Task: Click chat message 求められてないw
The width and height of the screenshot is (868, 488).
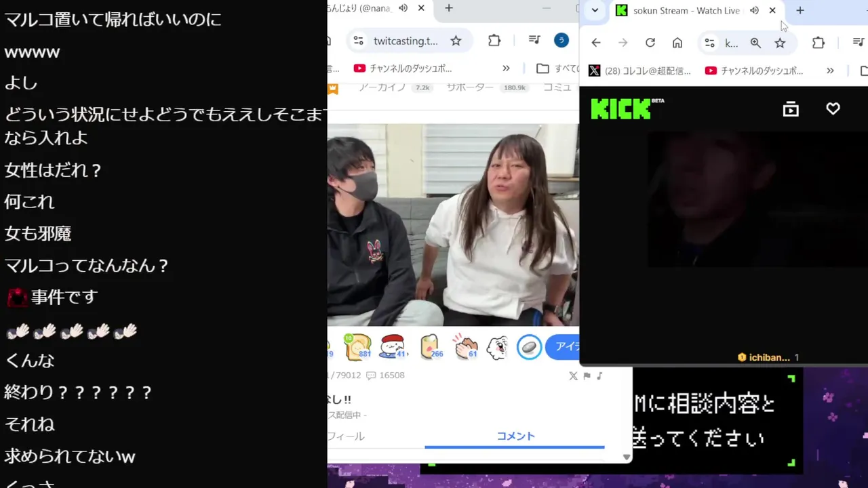Action: pyautogui.click(x=70, y=456)
